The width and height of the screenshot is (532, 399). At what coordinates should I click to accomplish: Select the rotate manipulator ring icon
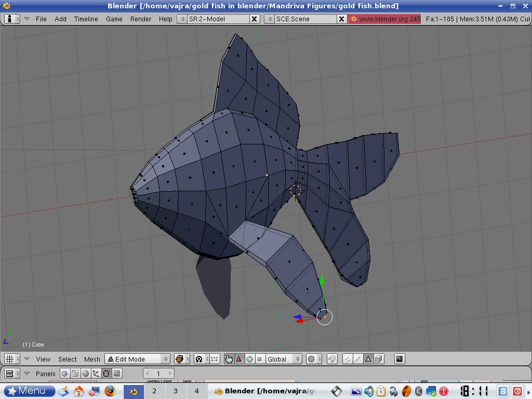pos(249,359)
